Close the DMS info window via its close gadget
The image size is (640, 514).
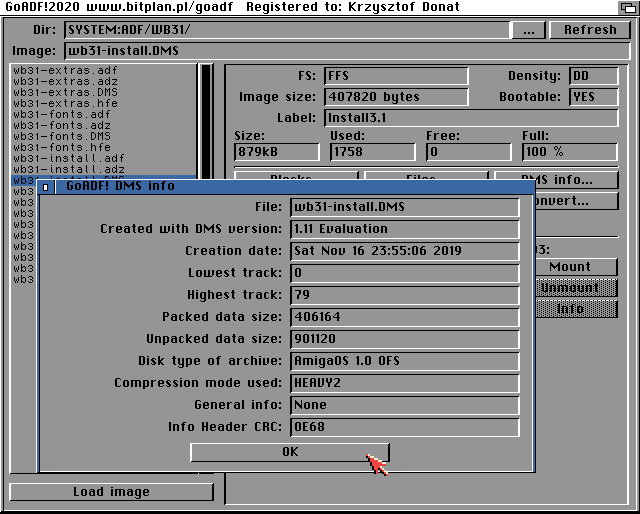46,186
